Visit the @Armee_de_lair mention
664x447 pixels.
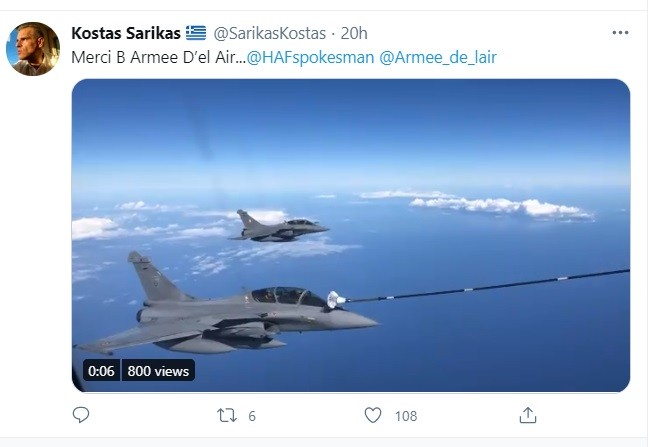439,58
